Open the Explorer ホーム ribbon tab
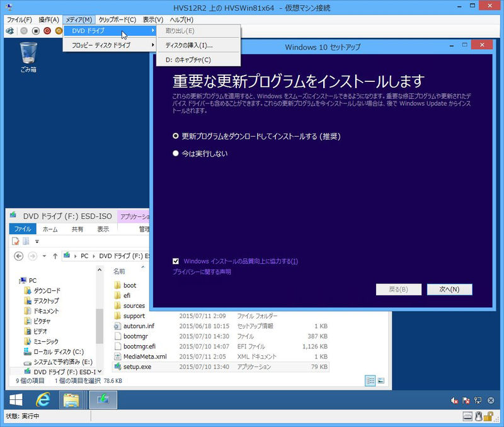The width and height of the screenshot is (504, 427). point(50,229)
